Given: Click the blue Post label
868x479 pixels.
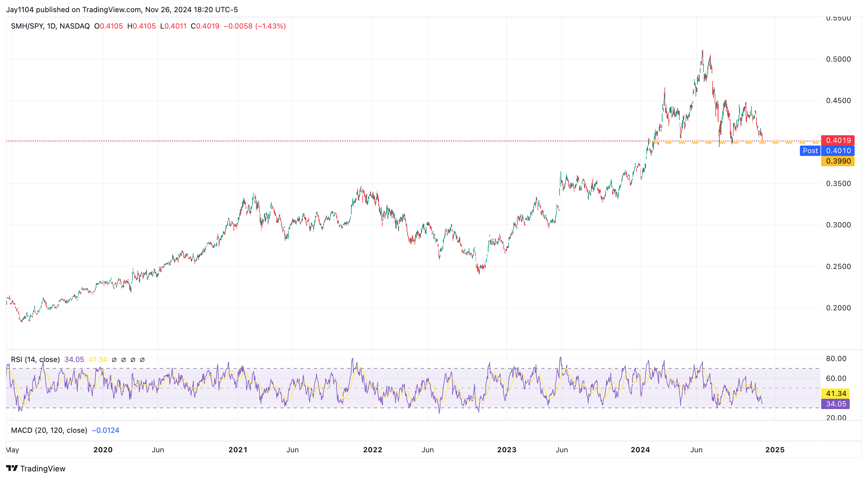Looking at the screenshot, I should click(810, 150).
